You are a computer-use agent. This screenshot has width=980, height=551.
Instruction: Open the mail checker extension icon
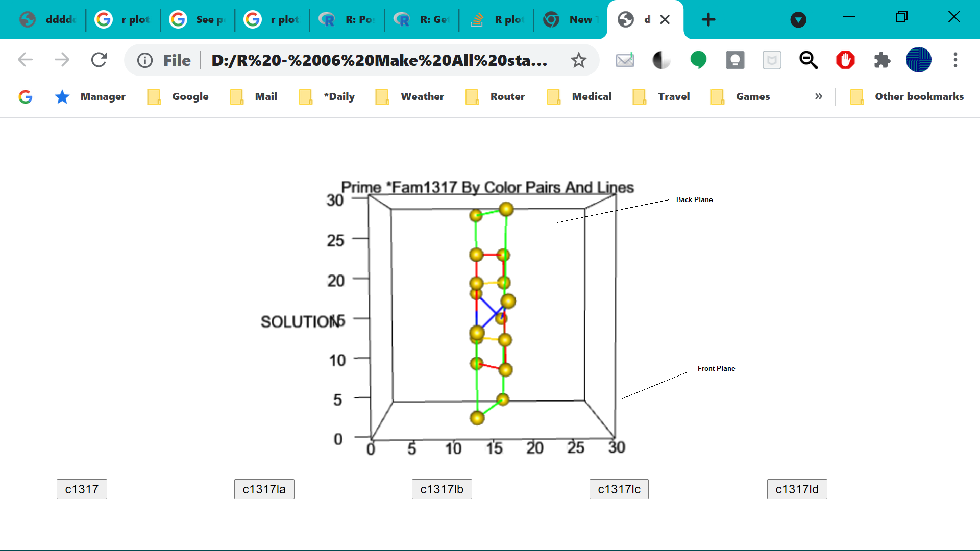[625, 60]
